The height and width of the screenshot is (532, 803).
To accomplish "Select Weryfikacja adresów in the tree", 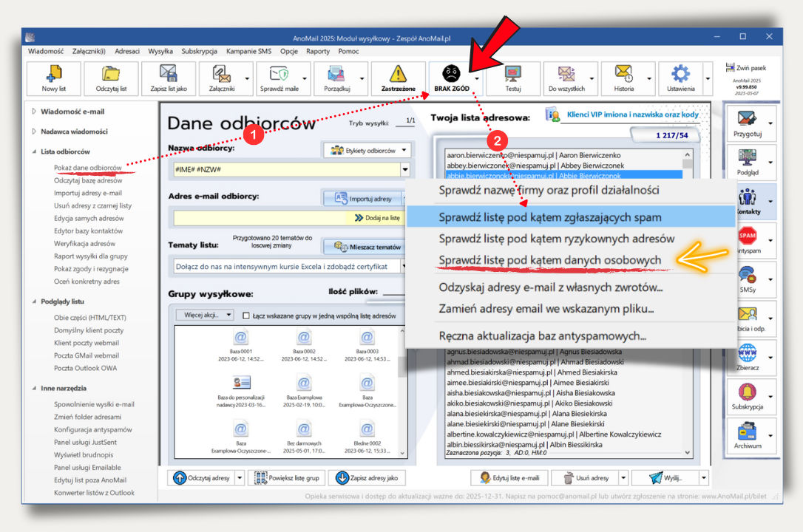I will tap(84, 244).
